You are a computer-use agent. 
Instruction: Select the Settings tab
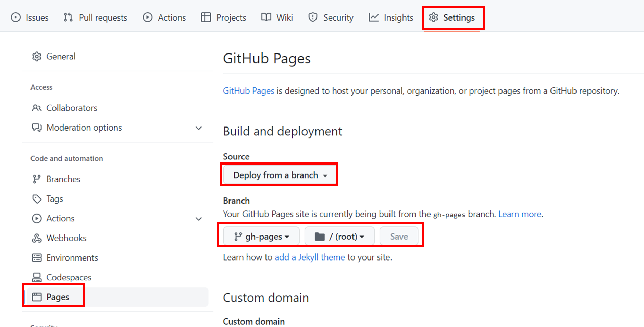click(452, 17)
